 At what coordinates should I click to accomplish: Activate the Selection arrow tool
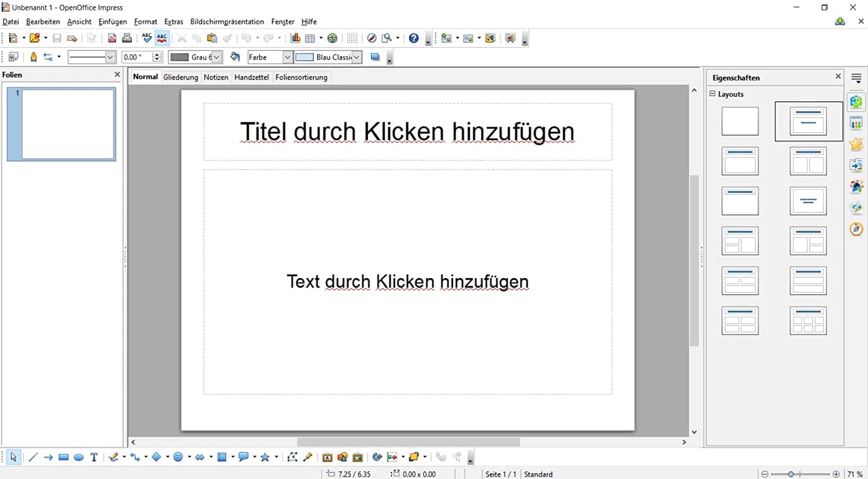(x=13, y=457)
